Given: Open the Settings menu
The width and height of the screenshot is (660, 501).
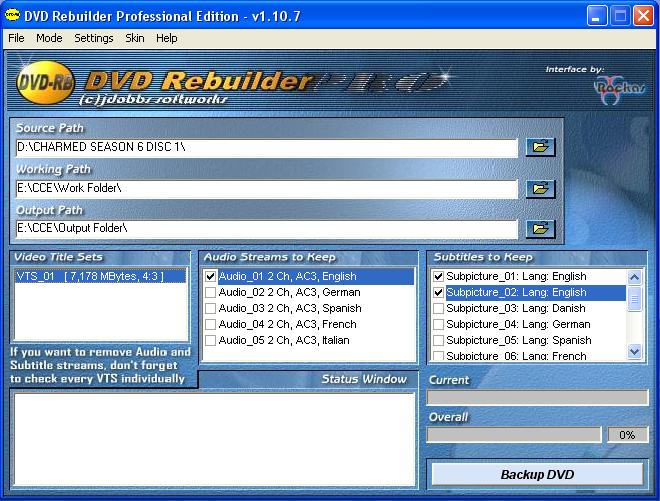Looking at the screenshot, I should [94, 38].
